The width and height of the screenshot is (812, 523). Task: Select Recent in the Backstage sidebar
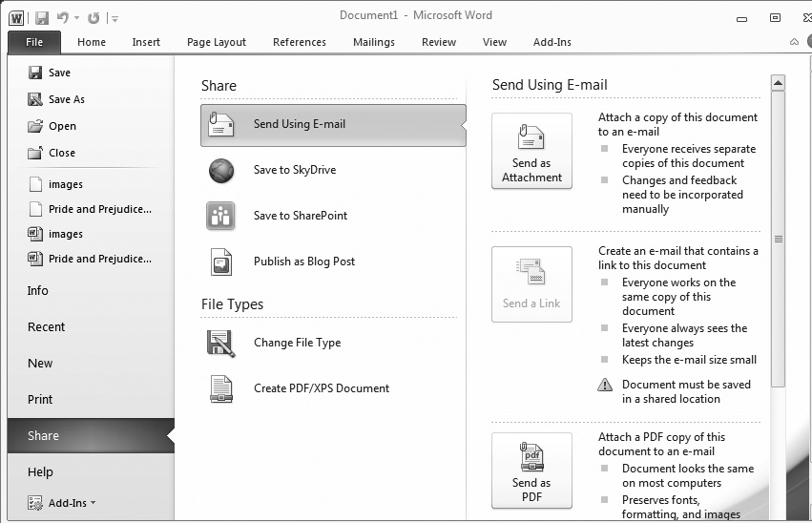[91, 326]
